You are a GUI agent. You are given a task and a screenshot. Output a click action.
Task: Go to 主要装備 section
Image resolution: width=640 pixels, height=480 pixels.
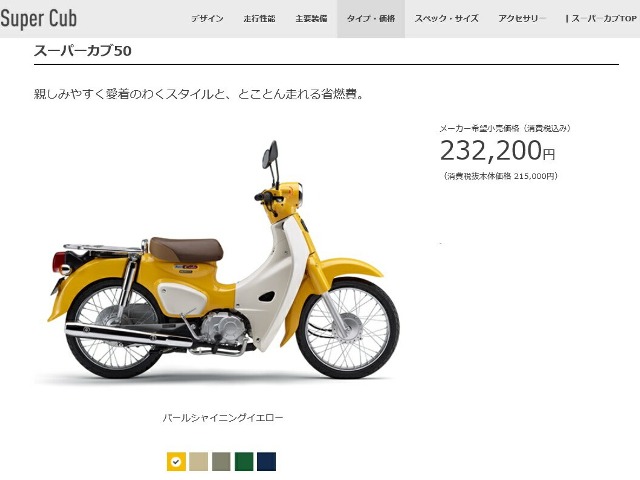point(311,19)
